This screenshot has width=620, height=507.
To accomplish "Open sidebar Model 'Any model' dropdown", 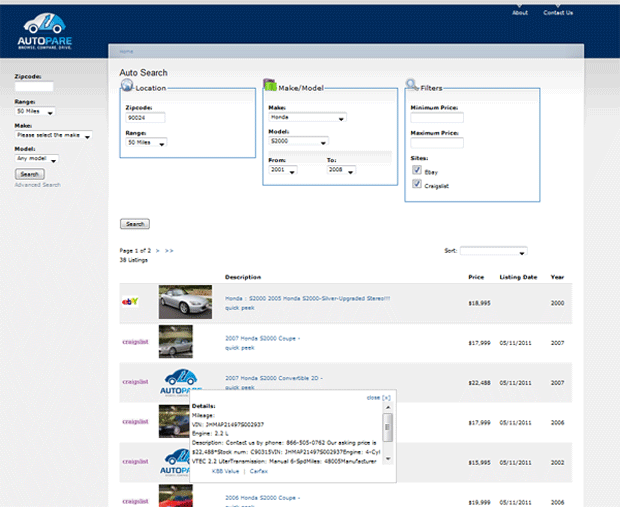I will [37, 159].
